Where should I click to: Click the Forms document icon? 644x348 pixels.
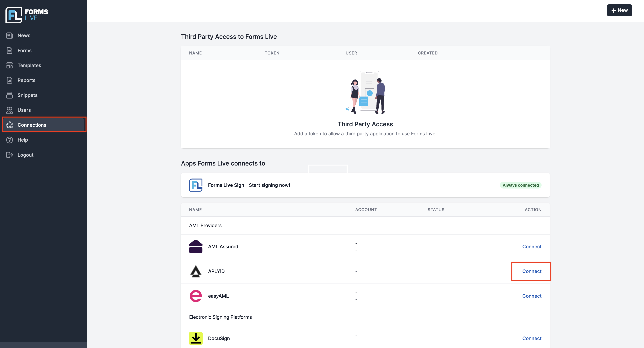click(9, 51)
